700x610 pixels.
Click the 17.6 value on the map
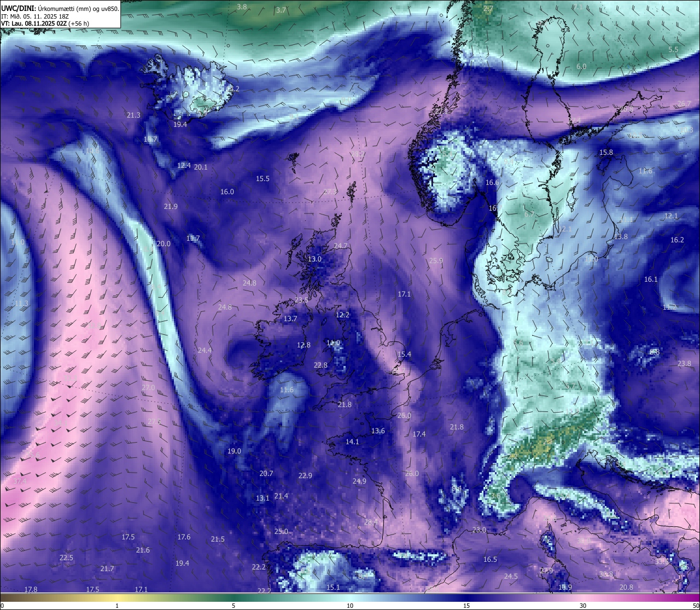(x=184, y=537)
